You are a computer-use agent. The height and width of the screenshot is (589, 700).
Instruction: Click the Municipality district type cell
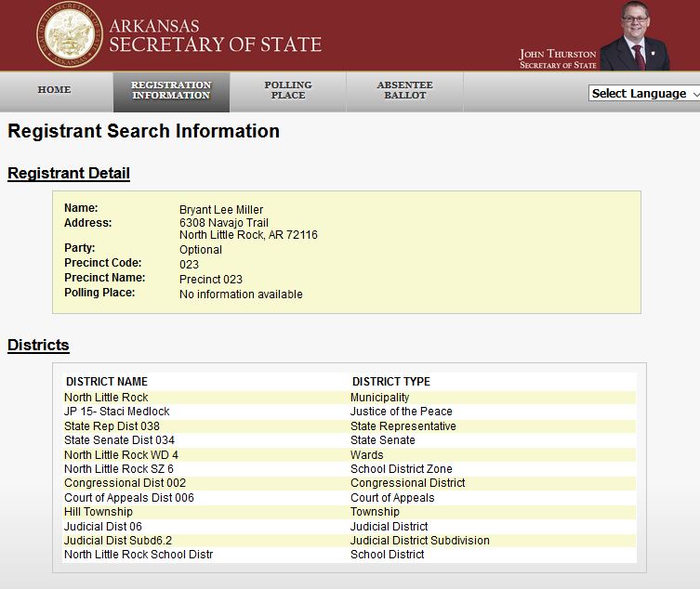coord(379,397)
